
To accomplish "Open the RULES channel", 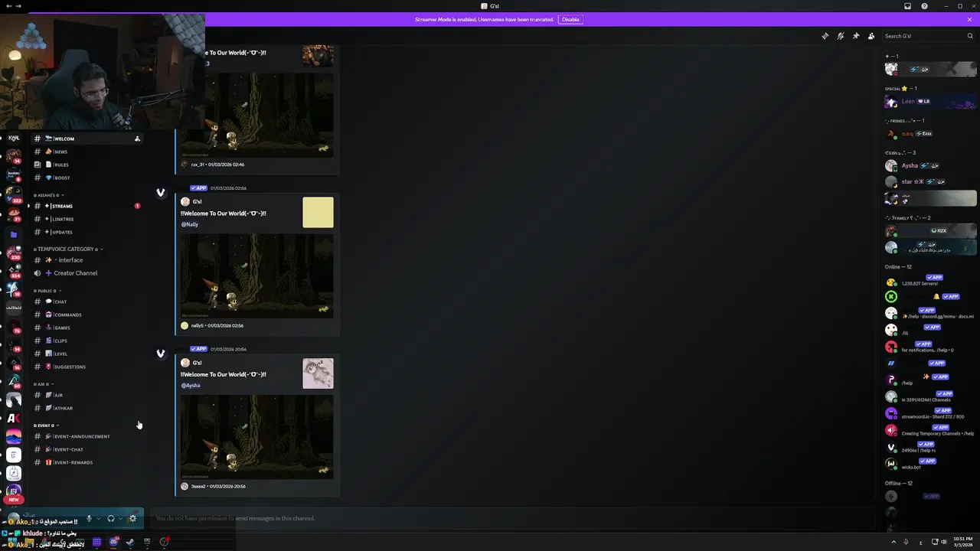I will tap(87, 165).
